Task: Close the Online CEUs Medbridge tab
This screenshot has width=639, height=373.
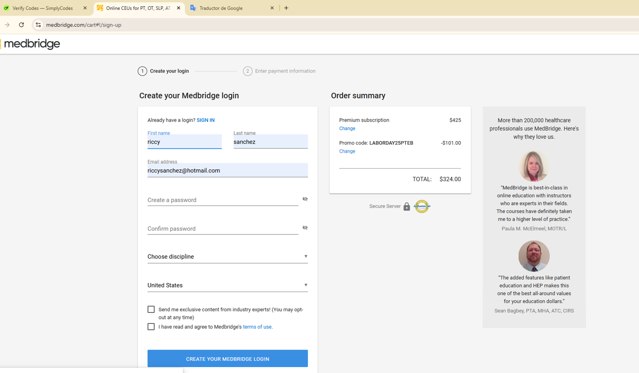Action: 178,8
